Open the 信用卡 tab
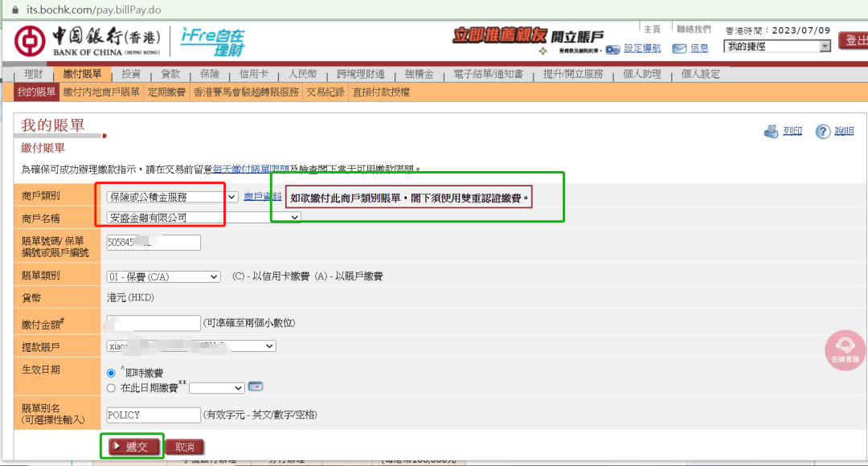The height and width of the screenshot is (466, 868). (253, 74)
